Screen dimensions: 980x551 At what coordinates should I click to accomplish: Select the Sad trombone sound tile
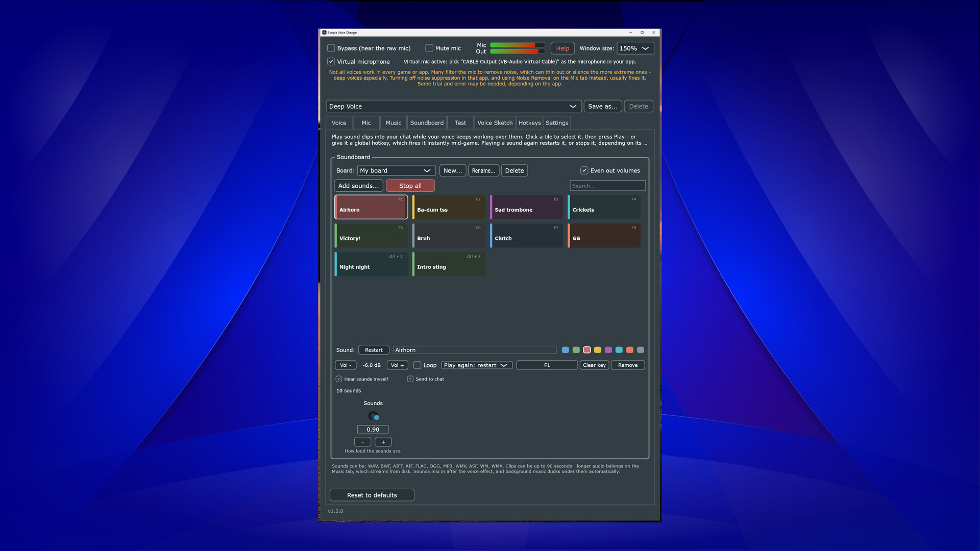click(x=526, y=207)
